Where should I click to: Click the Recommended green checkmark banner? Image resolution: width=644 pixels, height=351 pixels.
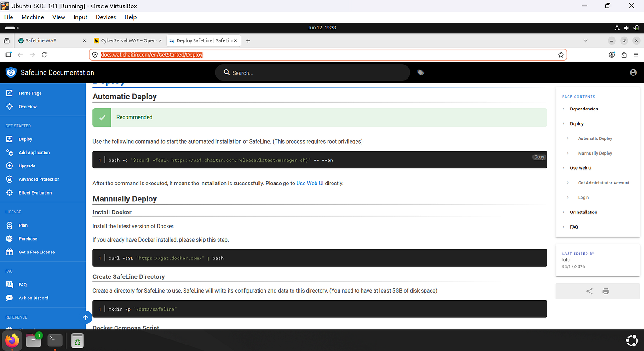320,117
